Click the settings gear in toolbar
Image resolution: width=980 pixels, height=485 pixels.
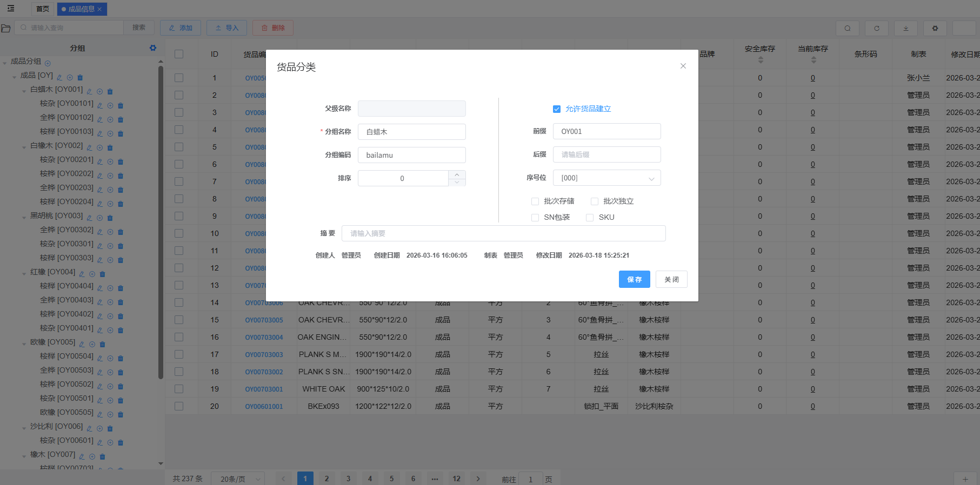[x=935, y=28]
